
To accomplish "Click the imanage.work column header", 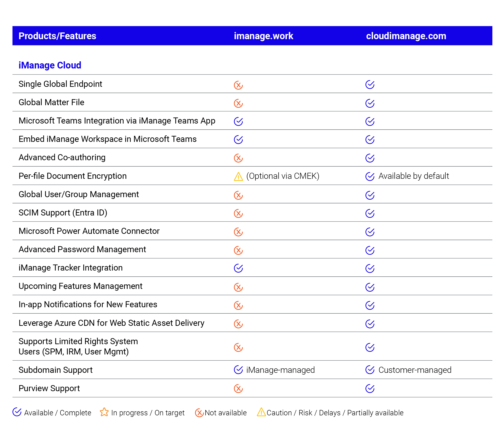I will click(x=264, y=36).
